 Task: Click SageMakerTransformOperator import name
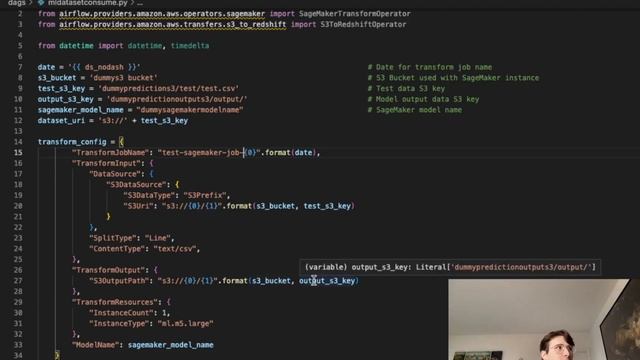pos(354,14)
